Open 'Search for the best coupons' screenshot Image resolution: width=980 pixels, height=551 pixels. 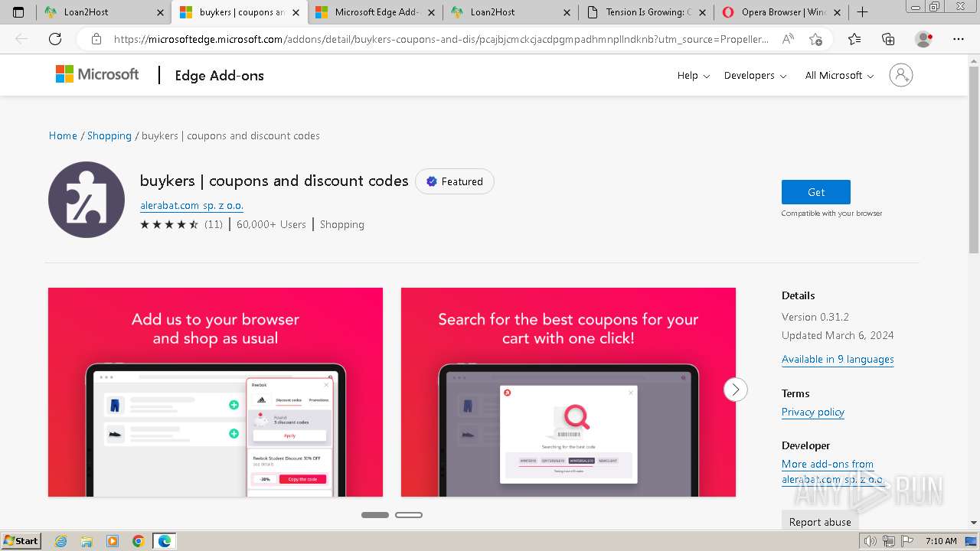pos(568,392)
